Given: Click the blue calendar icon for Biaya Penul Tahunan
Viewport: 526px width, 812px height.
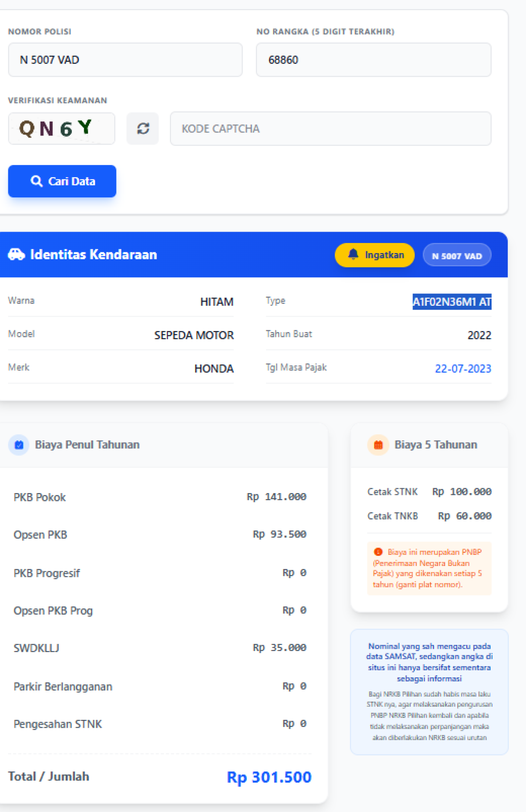Looking at the screenshot, I should [19, 445].
